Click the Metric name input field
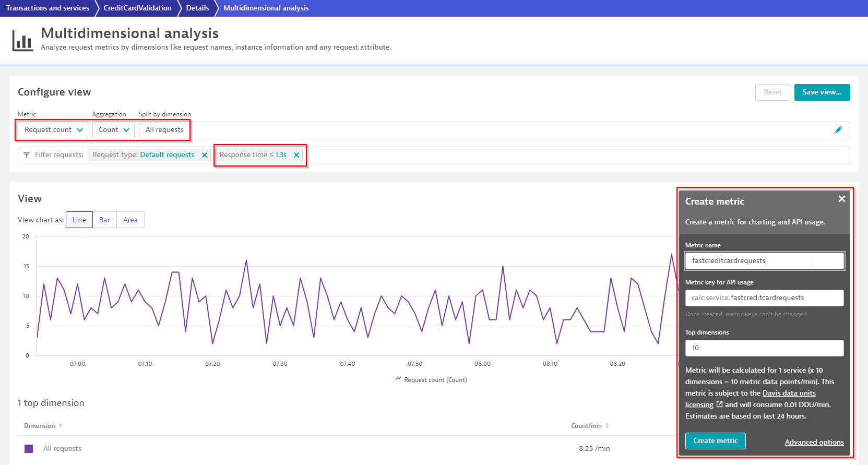The height and width of the screenshot is (465, 868). coord(764,261)
